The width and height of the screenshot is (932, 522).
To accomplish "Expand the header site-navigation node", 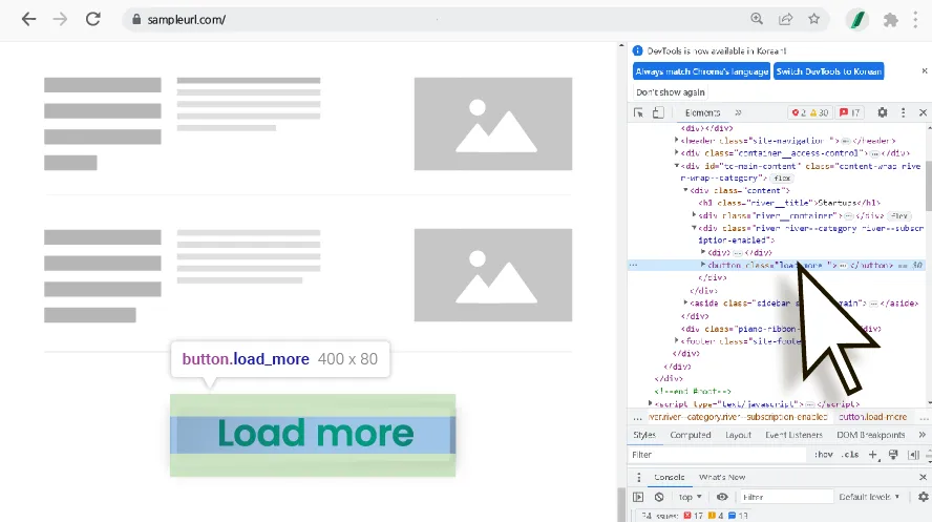I will tap(677, 141).
